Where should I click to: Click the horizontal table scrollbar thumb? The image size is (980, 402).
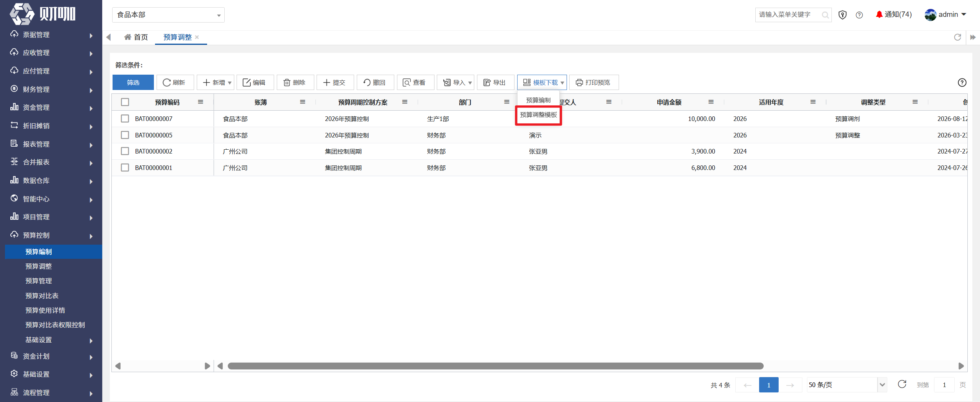coord(495,366)
